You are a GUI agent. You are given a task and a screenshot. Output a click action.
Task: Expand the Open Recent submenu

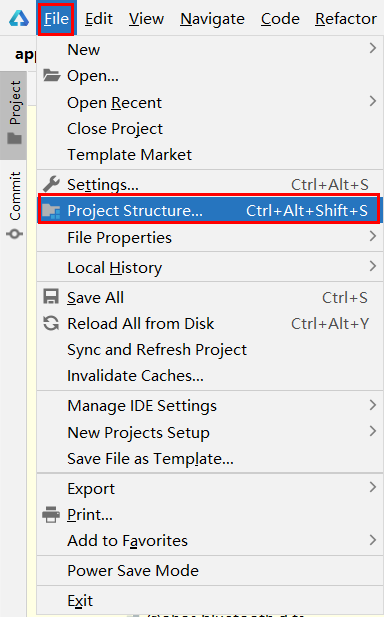[210, 102]
